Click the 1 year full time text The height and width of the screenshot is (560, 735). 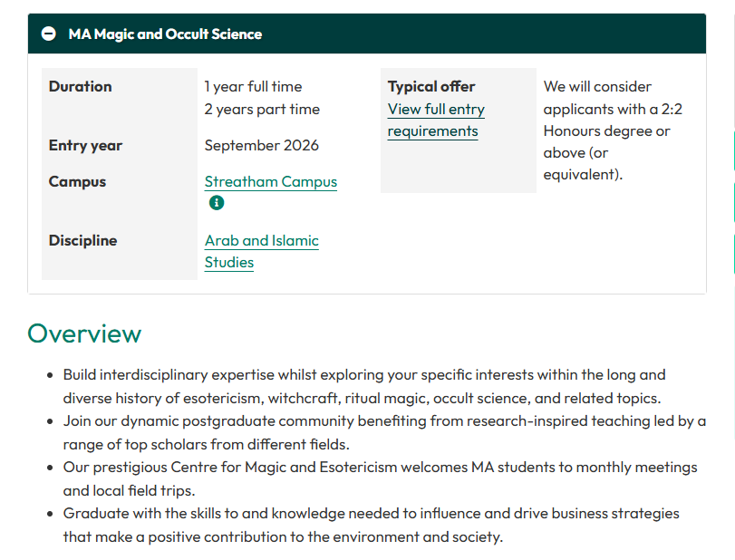tap(253, 87)
